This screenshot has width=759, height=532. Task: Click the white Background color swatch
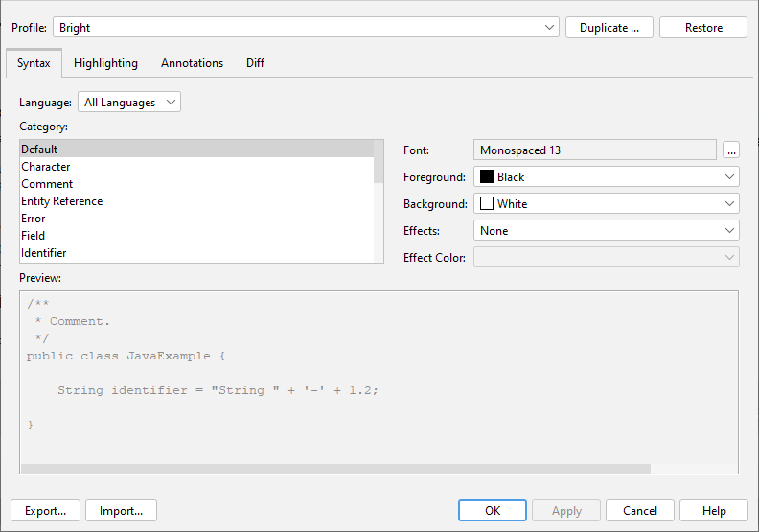click(487, 204)
